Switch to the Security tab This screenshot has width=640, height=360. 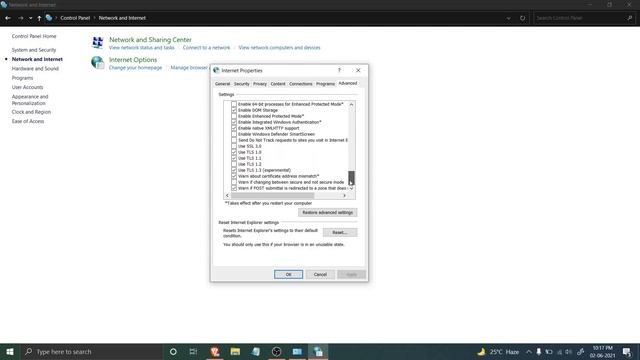pos(241,84)
